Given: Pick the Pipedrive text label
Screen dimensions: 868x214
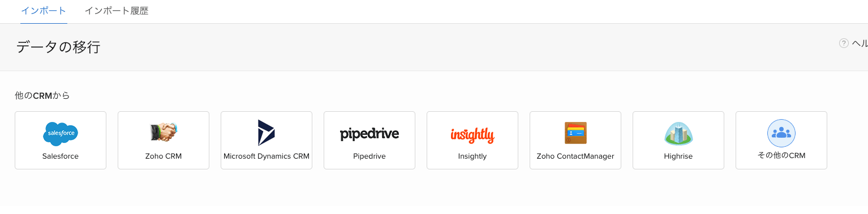Looking at the screenshot, I should (369, 156).
